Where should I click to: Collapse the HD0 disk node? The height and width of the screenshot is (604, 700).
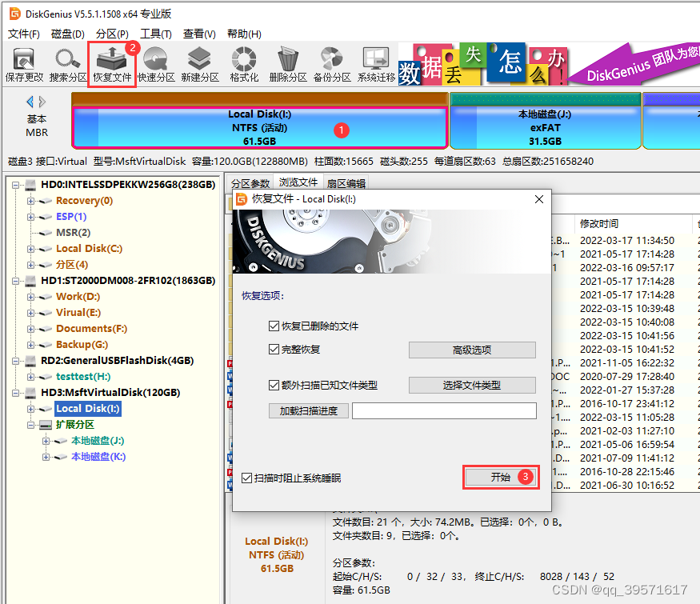tap(16, 185)
